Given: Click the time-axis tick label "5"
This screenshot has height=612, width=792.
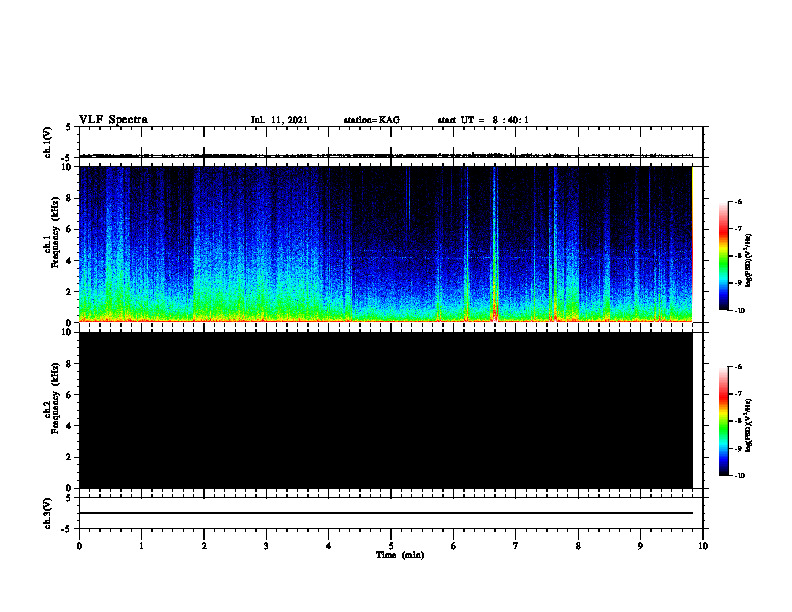Looking at the screenshot, I should coord(391,546).
